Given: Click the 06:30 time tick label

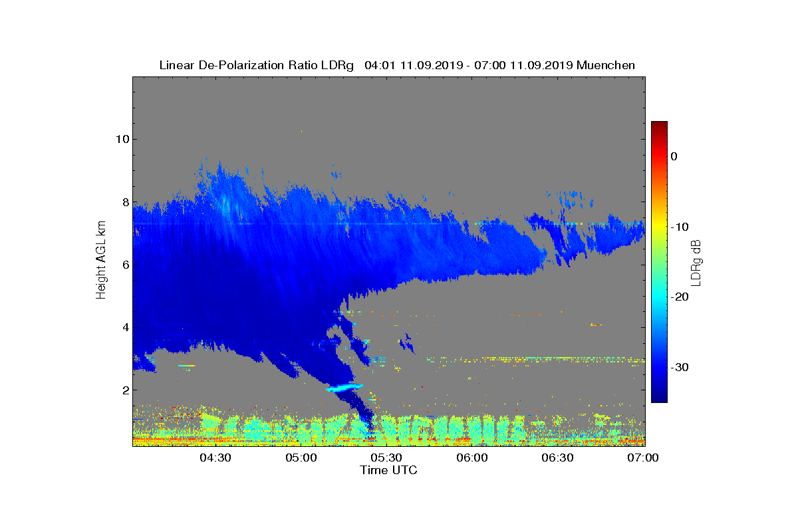Looking at the screenshot, I should coord(558,458).
